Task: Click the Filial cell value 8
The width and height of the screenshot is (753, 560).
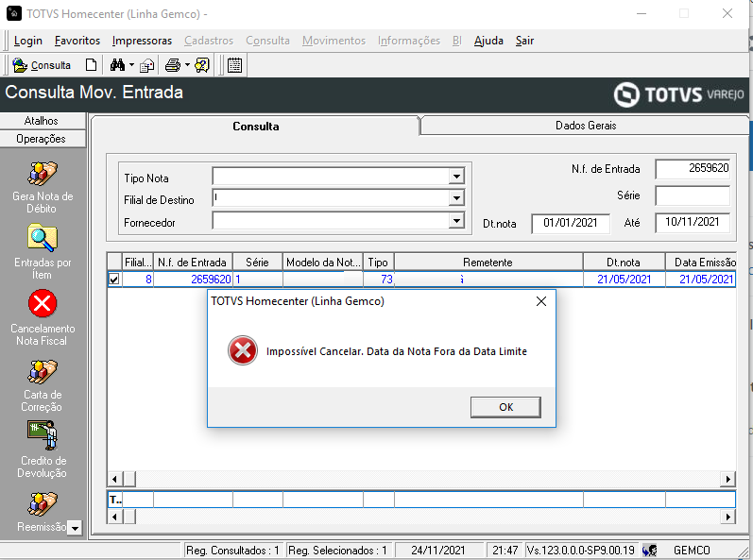Action: pos(138,280)
